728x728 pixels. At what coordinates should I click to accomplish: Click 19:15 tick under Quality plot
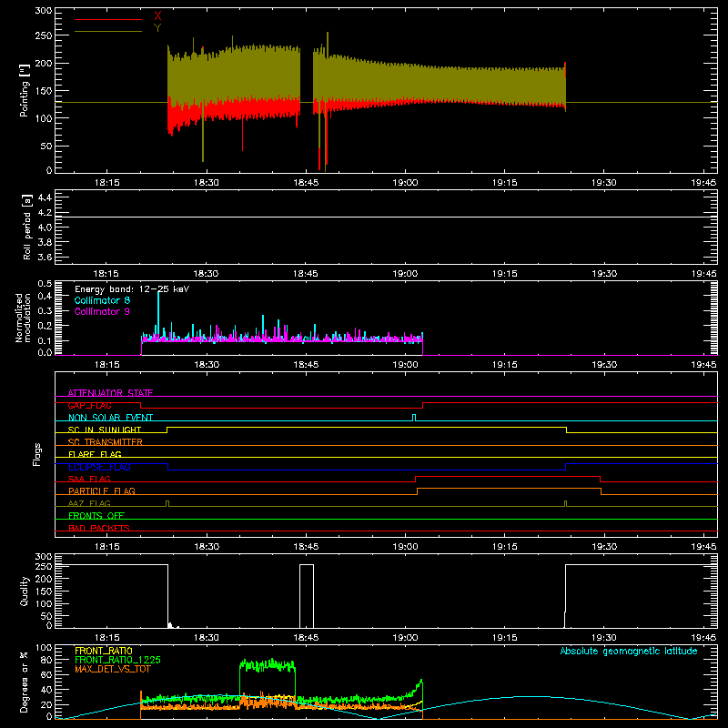505,638
